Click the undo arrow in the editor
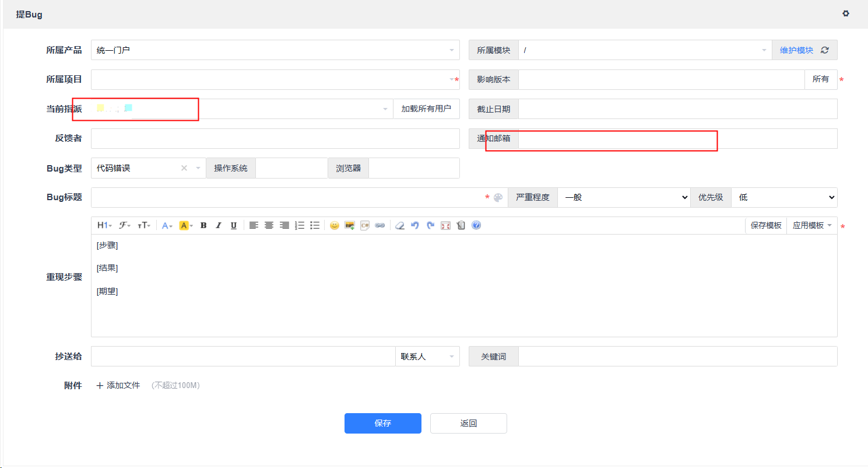 click(x=415, y=226)
